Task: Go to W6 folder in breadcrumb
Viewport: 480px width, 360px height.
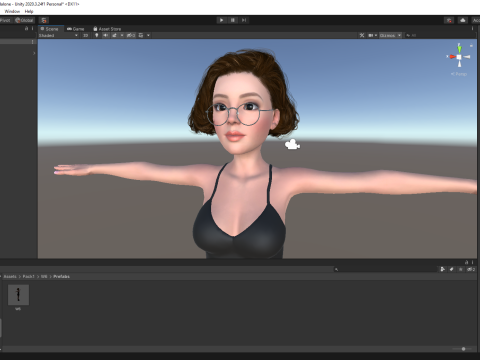Action: point(44,277)
